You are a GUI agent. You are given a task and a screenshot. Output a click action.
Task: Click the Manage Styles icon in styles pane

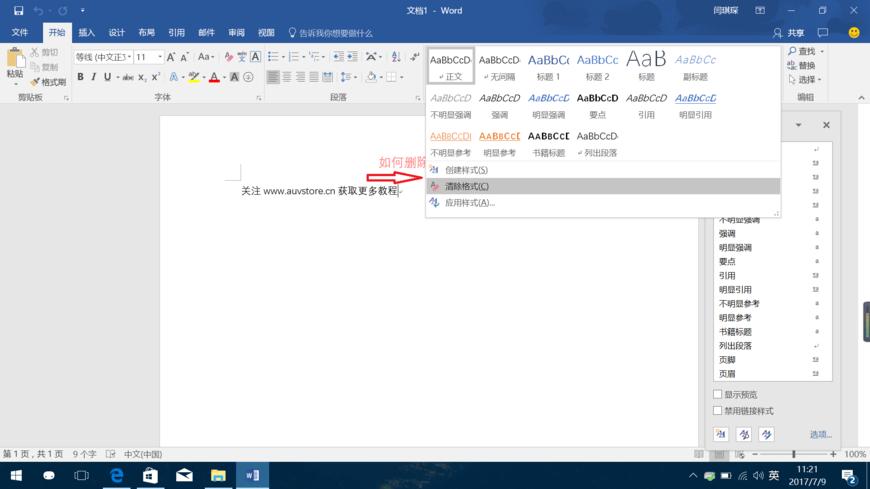766,434
